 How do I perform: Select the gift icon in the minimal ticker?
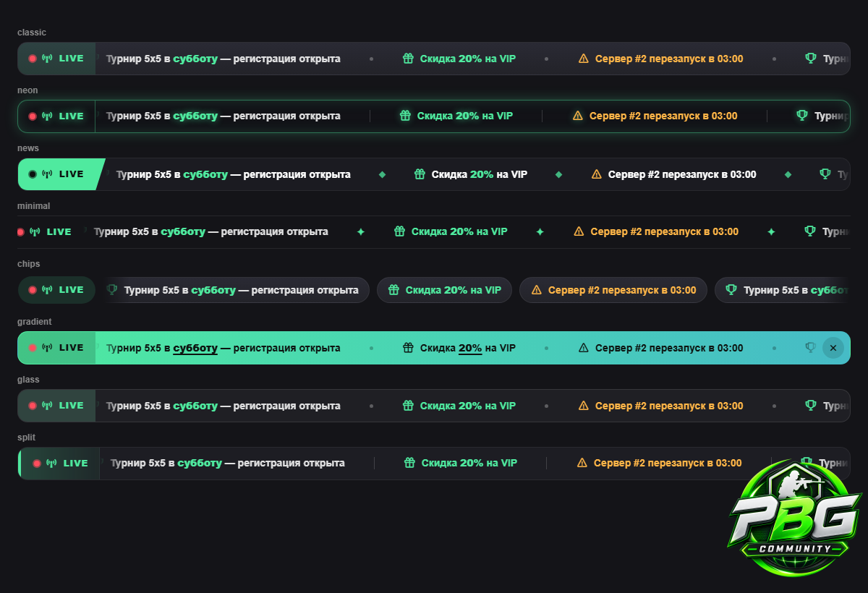point(399,231)
